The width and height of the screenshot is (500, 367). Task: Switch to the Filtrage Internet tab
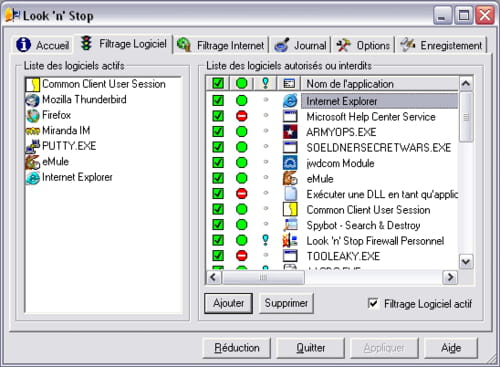221,45
